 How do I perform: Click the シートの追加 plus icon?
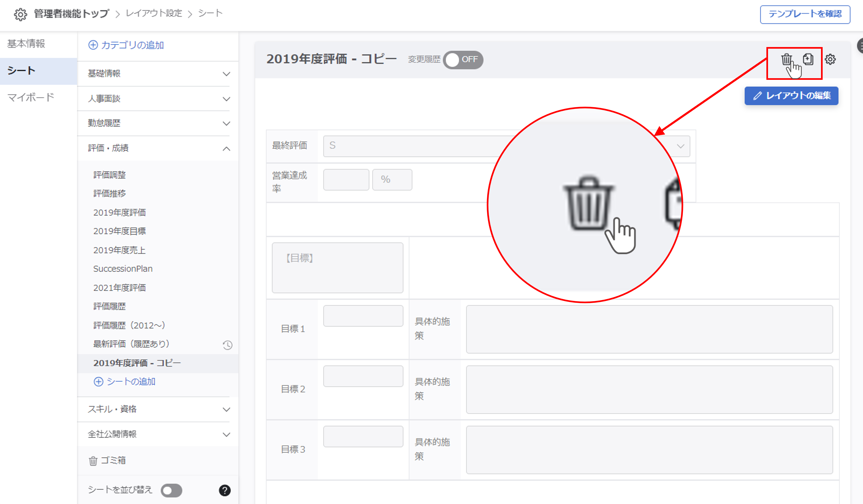(99, 382)
